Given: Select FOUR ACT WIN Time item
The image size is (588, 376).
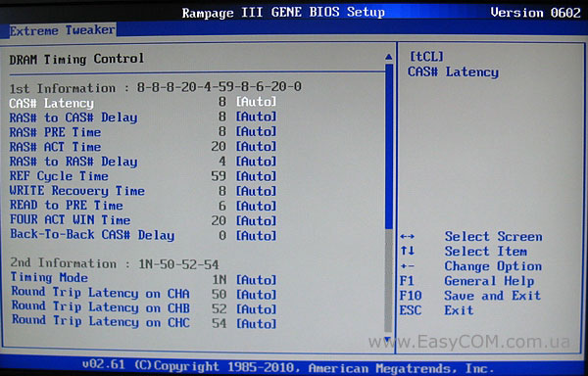Looking at the screenshot, I should coord(143,220).
